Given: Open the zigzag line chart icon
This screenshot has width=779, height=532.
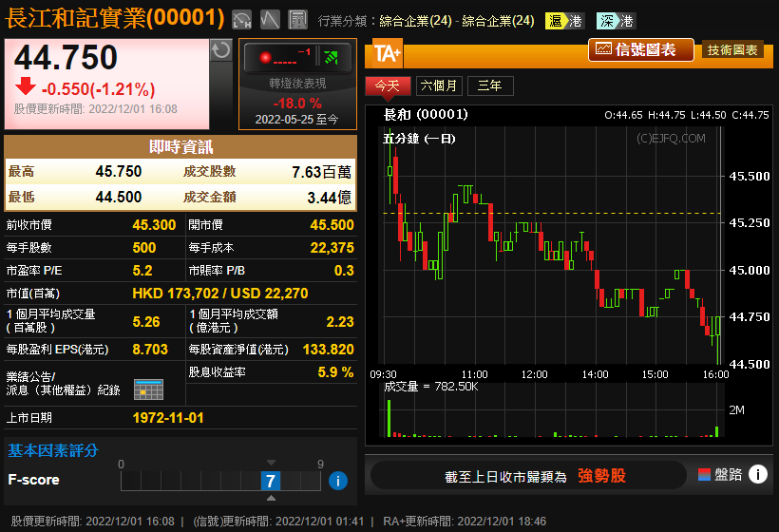Looking at the screenshot, I should [x=270, y=20].
